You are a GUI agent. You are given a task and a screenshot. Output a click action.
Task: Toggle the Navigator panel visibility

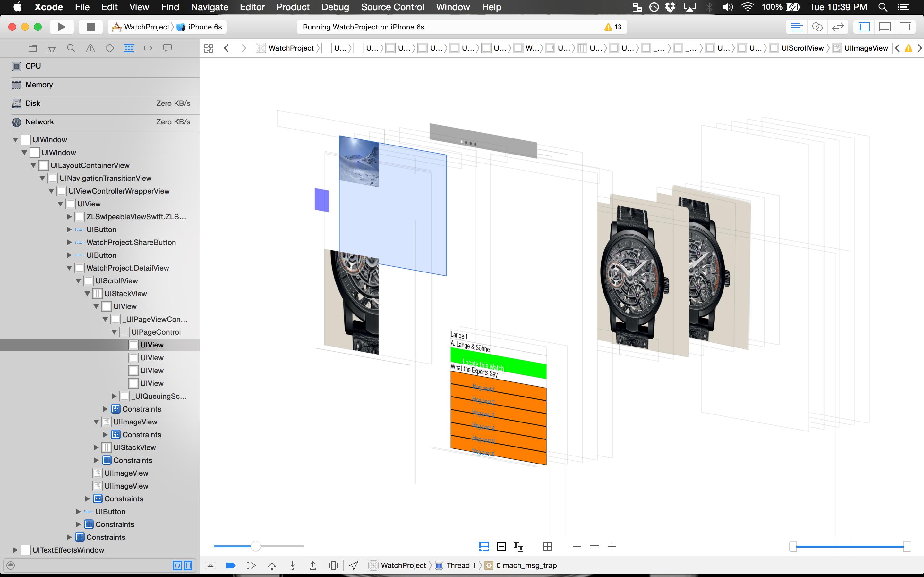[864, 27]
